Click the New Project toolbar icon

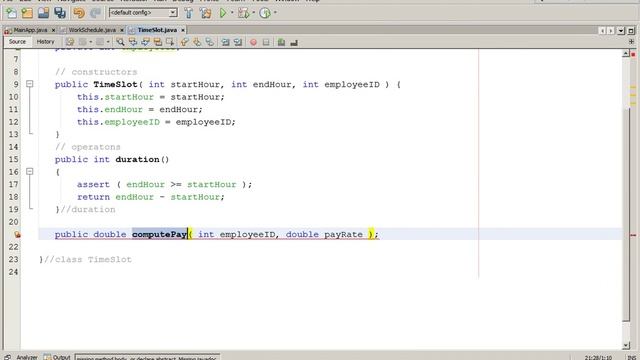(27, 13)
